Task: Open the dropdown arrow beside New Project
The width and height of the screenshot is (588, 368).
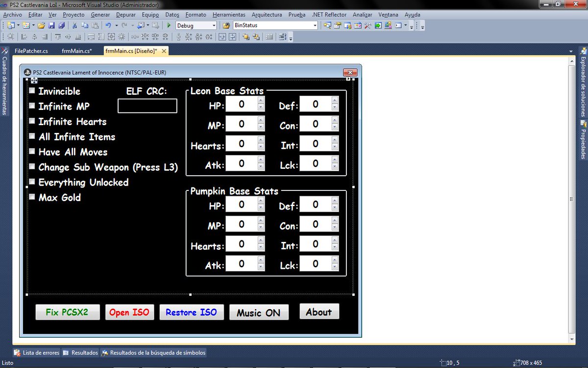Action: [x=18, y=25]
